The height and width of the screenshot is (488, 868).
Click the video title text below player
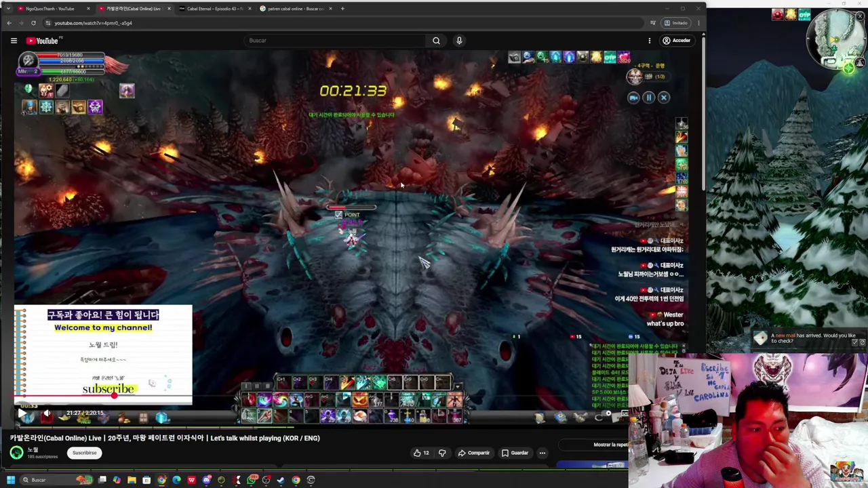coord(165,438)
